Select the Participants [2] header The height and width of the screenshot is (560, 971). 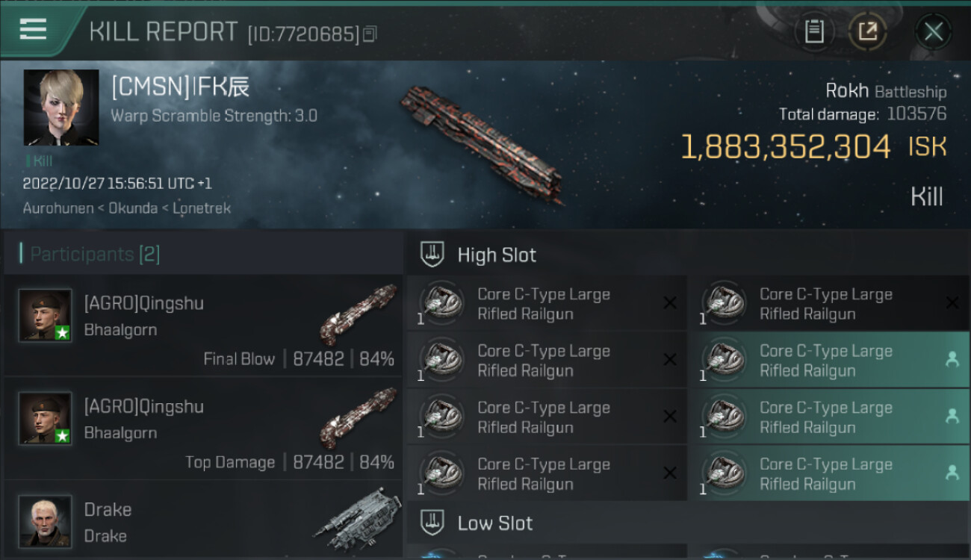(95, 254)
